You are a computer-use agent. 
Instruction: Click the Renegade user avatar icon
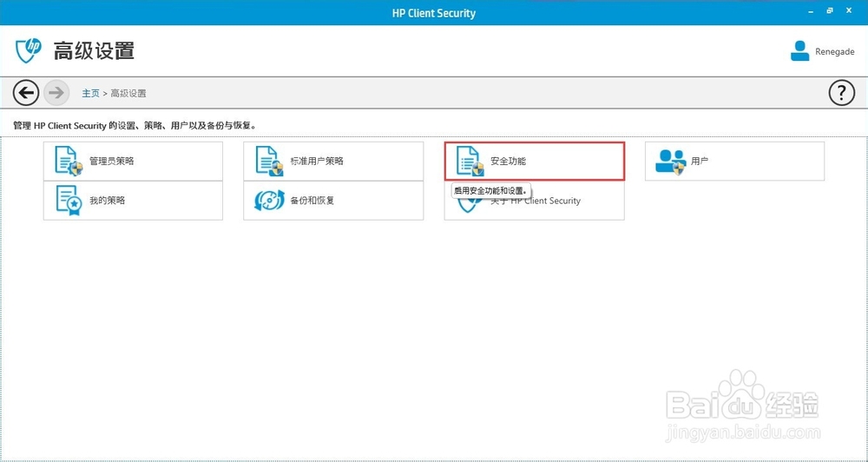click(799, 51)
